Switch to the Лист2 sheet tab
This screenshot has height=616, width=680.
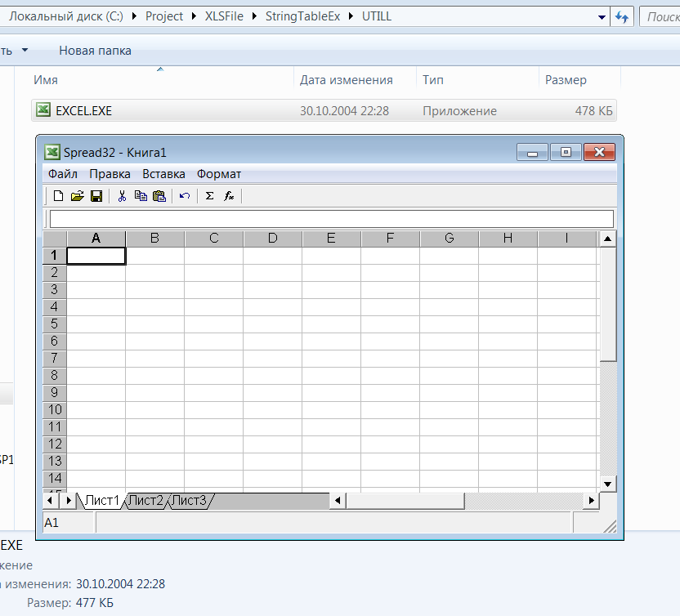point(146,501)
